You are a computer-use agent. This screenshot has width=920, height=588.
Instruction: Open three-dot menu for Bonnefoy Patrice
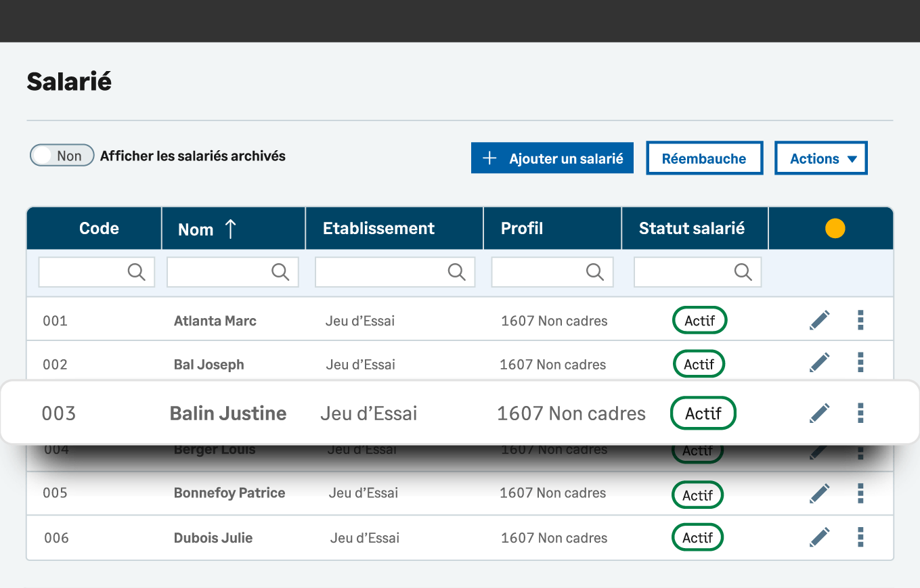pyautogui.click(x=860, y=493)
